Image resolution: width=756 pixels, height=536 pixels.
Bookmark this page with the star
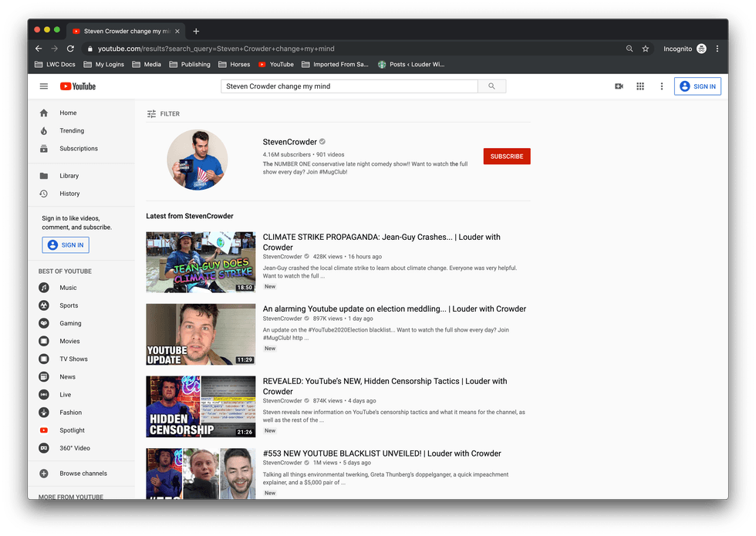[646, 49]
